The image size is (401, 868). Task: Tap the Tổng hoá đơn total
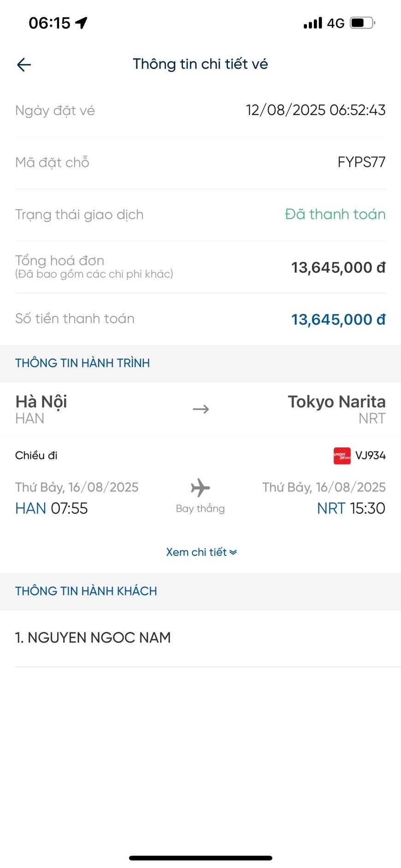(x=338, y=268)
